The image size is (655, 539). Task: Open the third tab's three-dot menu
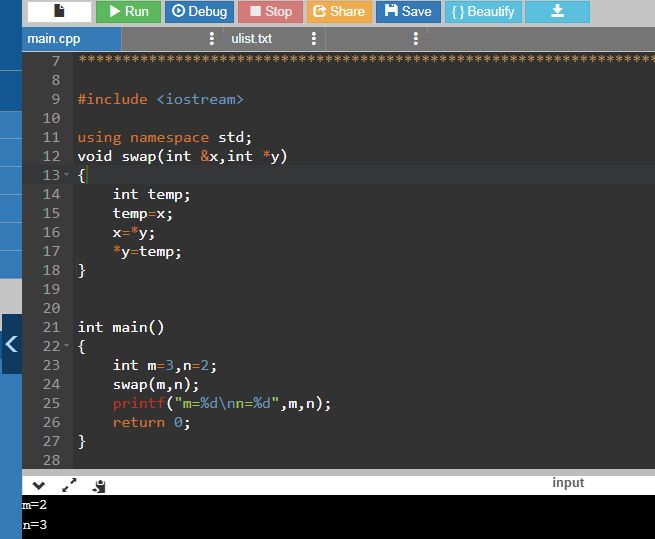pyautogui.click(x=416, y=39)
